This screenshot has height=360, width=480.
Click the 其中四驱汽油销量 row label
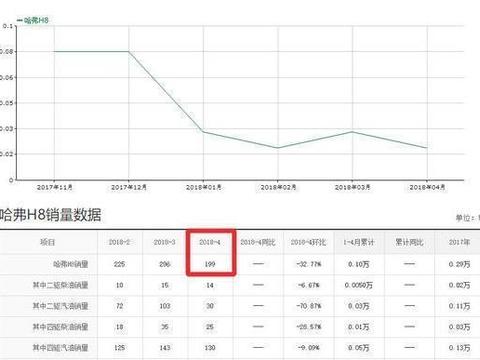click(60, 348)
